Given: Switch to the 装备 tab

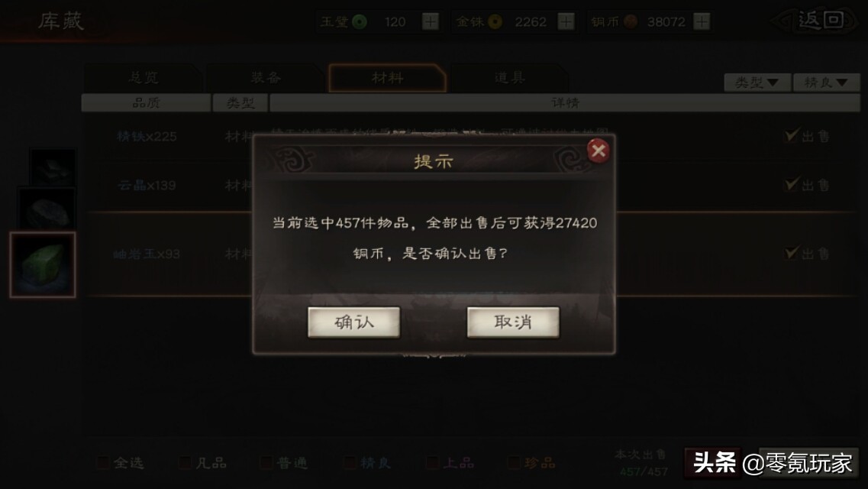Looking at the screenshot, I should [x=266, y=78].
